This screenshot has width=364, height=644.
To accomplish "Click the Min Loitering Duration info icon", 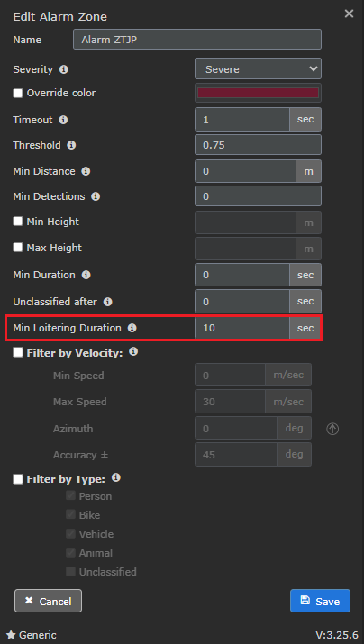I will pyautogui.click(x=132, y=328).
